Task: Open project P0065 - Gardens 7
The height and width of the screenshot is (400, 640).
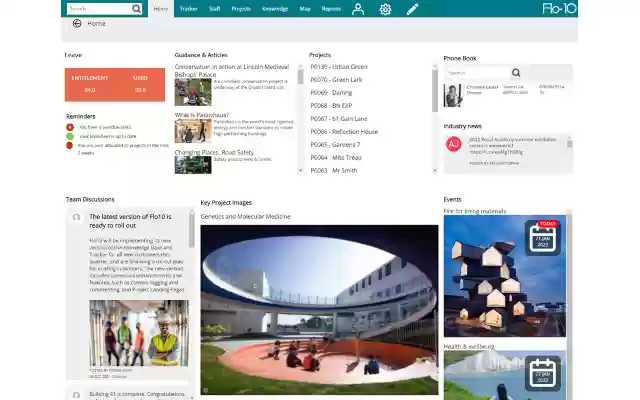Action: tap(335, 144)
